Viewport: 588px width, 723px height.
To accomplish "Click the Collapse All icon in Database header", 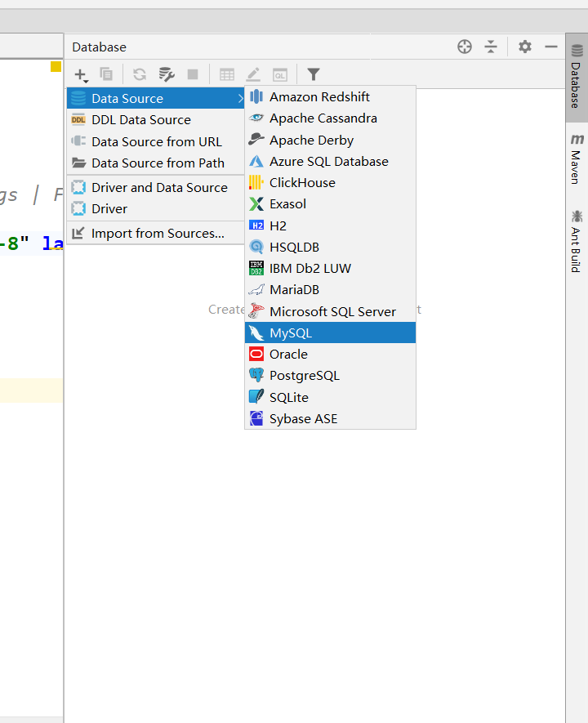I will pyautogui.click(x=491, y=47).
